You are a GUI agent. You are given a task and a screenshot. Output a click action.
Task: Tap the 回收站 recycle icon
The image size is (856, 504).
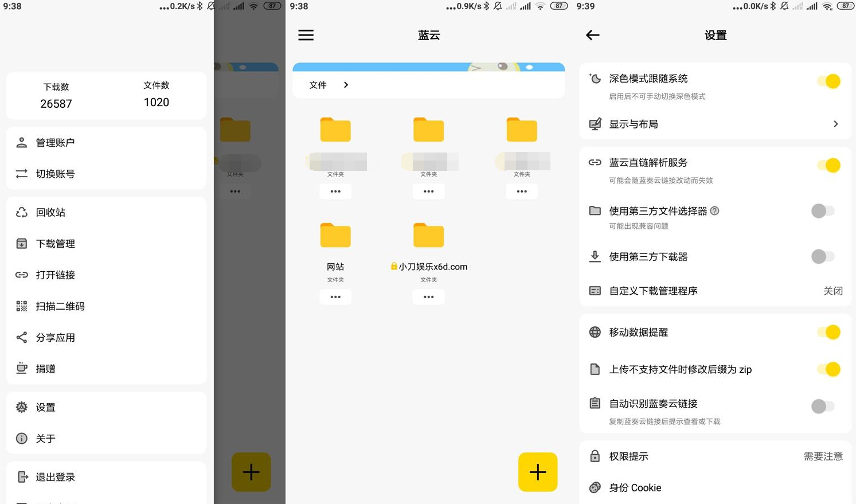pos(22,212)
